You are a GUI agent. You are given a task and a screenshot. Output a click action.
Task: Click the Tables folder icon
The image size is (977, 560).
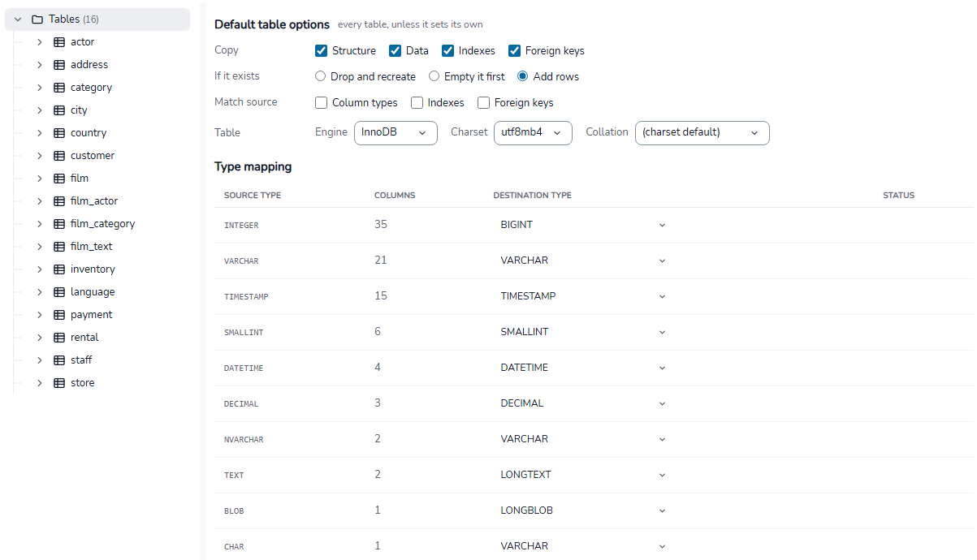click(x=37, y=19)
